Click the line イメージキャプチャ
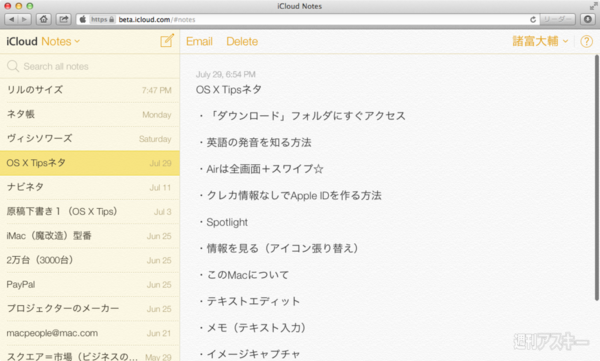This screenshot has width=600, height=361. (249, 354)
